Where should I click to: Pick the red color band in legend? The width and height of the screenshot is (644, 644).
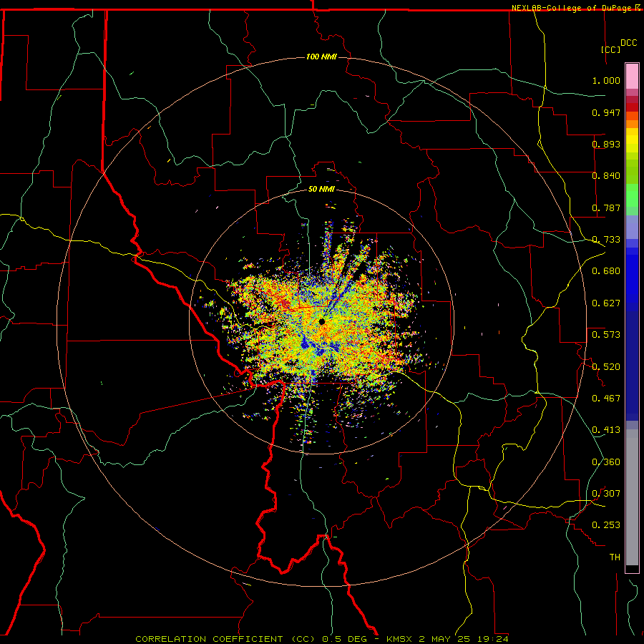[632, 107]
